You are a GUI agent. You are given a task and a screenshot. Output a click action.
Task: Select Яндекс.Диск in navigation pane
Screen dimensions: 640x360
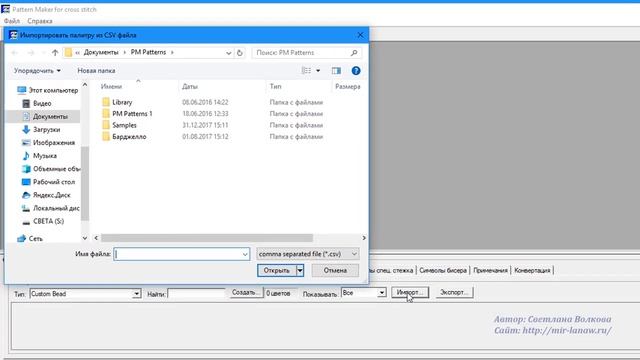(46, 195)
